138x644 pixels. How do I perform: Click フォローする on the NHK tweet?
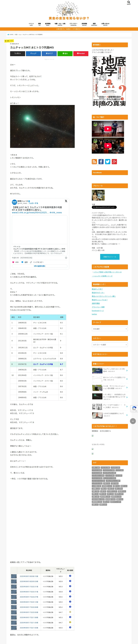click(x=33, y=203)
